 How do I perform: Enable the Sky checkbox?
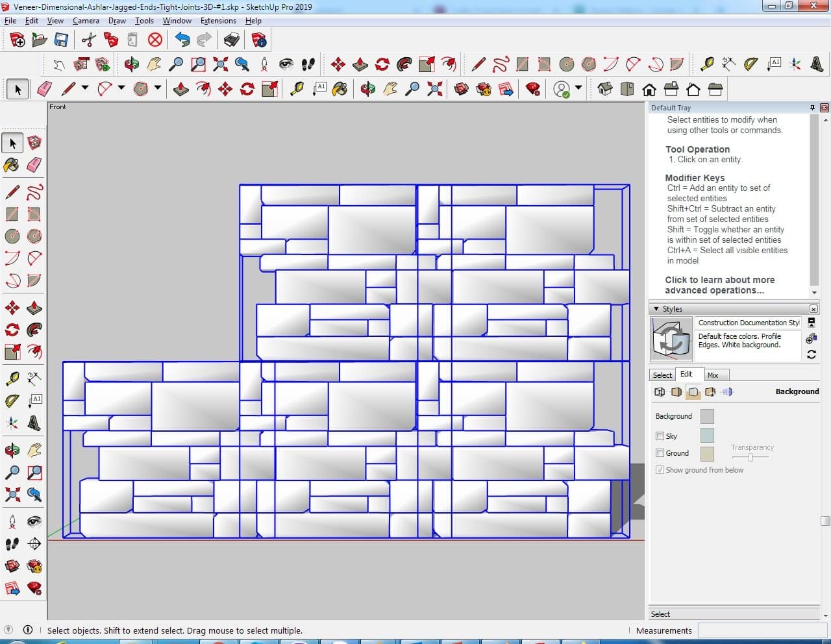[x=660, y=436]
